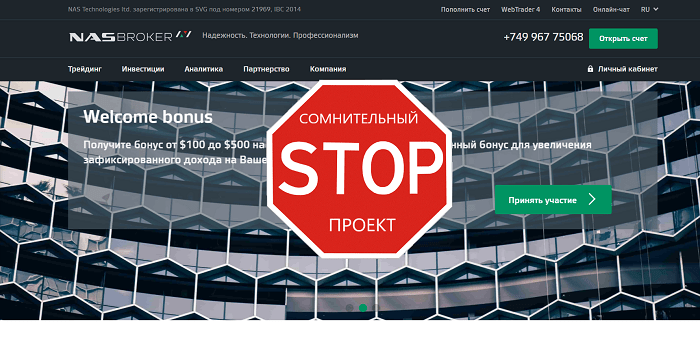Select the third carousel slide dot
The width and height of the screenshot is (700, 360).
tap(376, 308)
